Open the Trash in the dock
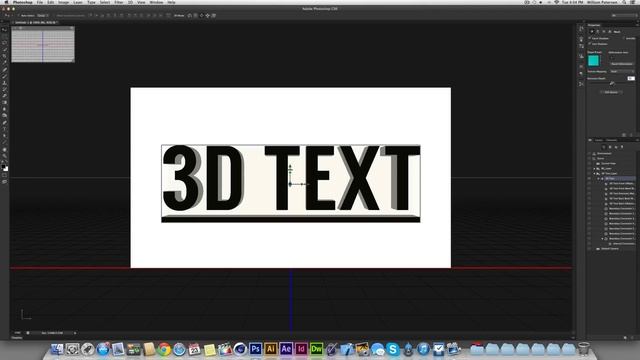 click(x=584, y=349)
